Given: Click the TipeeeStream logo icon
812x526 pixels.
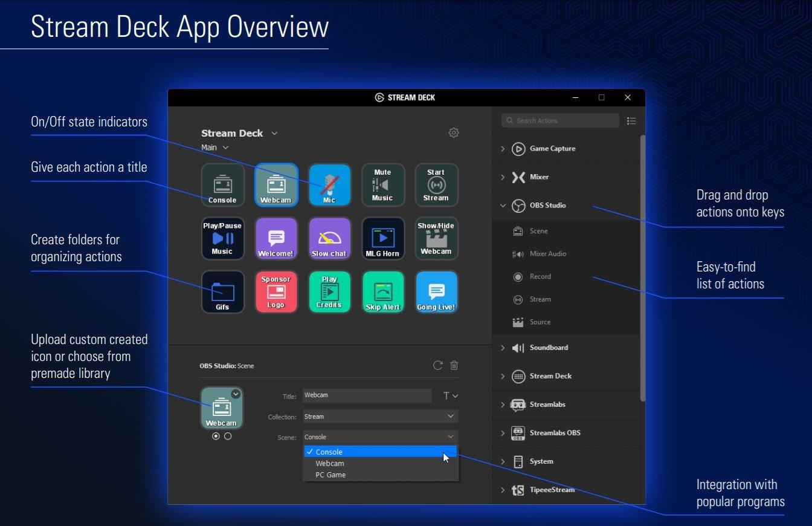Looking at the screenshot, I should click(518, 490).
